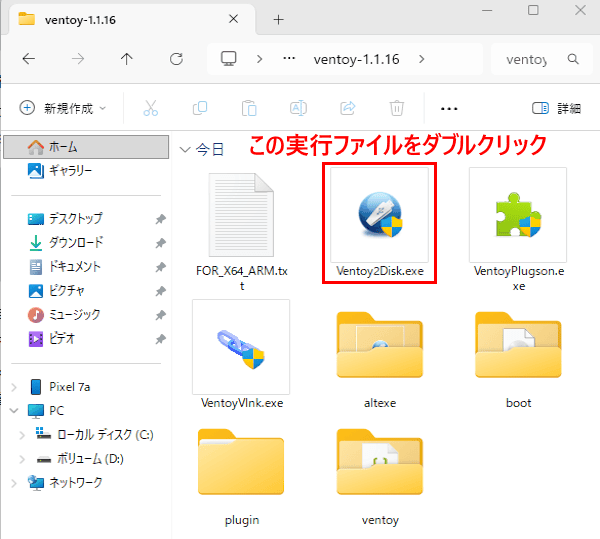The image size is (600, 539).
Task: Unpin ビデオ using its pin icon
Action: (x=160, y=339)
